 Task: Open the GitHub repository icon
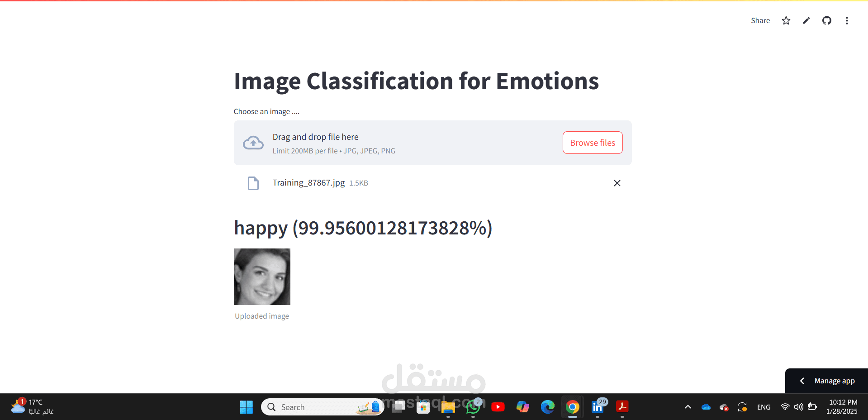827,20
